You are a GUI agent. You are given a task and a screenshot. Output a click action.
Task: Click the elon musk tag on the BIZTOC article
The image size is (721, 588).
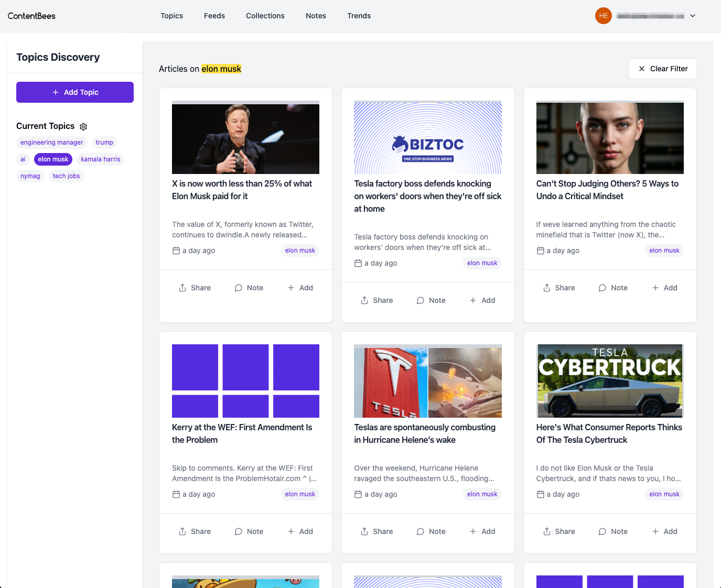[x=482, y=263]
